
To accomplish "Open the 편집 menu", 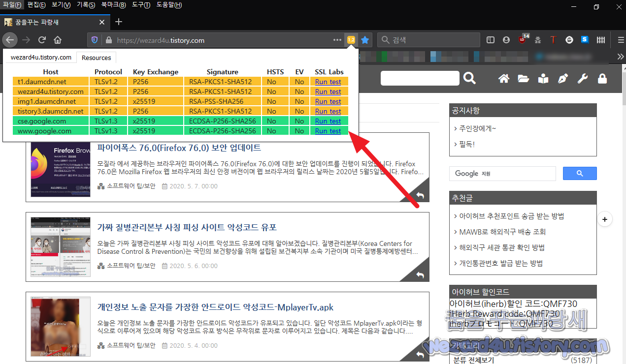I will pyautogui.click(x=36, y=5).
